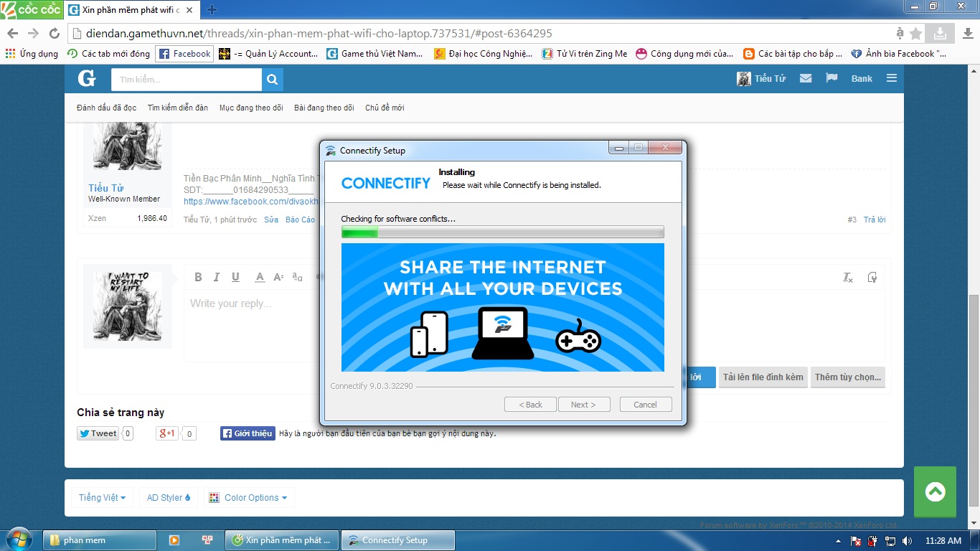Click the Sửa link on the post
The height and width of the screenshot is (551, 980).
point(271,220)
